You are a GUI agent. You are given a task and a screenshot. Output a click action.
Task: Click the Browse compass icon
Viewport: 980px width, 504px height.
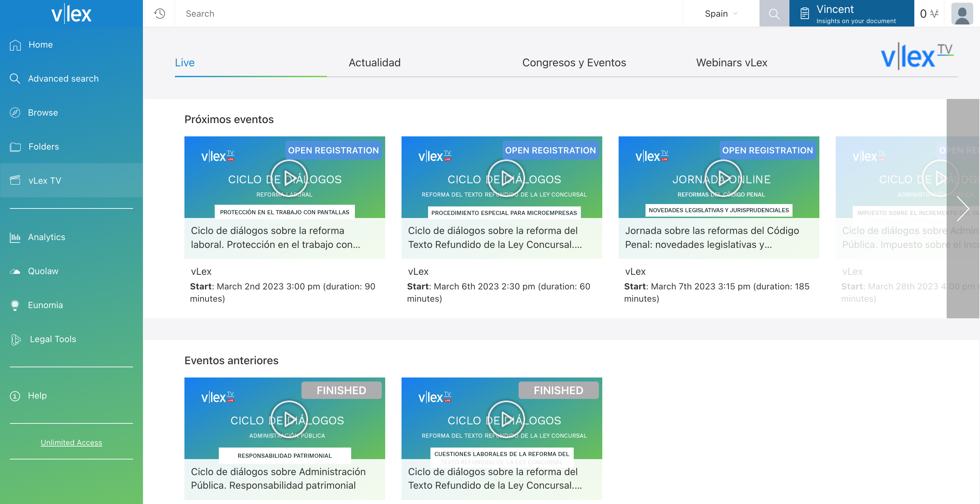pyautogui.click(x=15, y=113)
